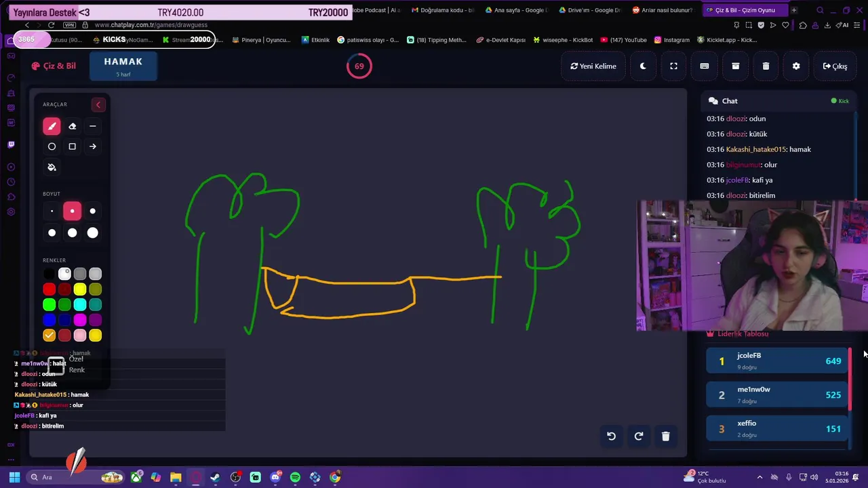Image resolution: width=868 pixels, height=488 pixels.
Task: Open browser downloads icon
Action: [x=827, y=25]
